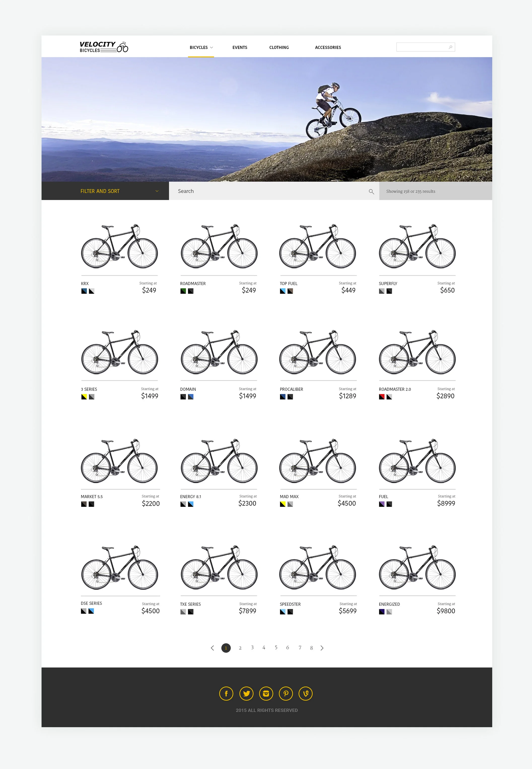This screenshot has width=532, height=769.
Task: Open the Events menu item
Action: click(240, 47)
